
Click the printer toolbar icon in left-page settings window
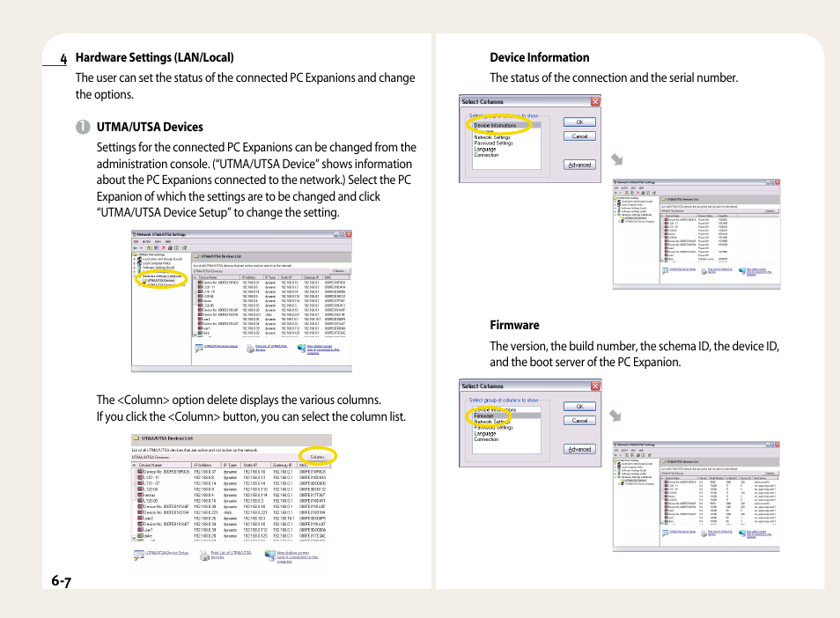pos(170,248)
